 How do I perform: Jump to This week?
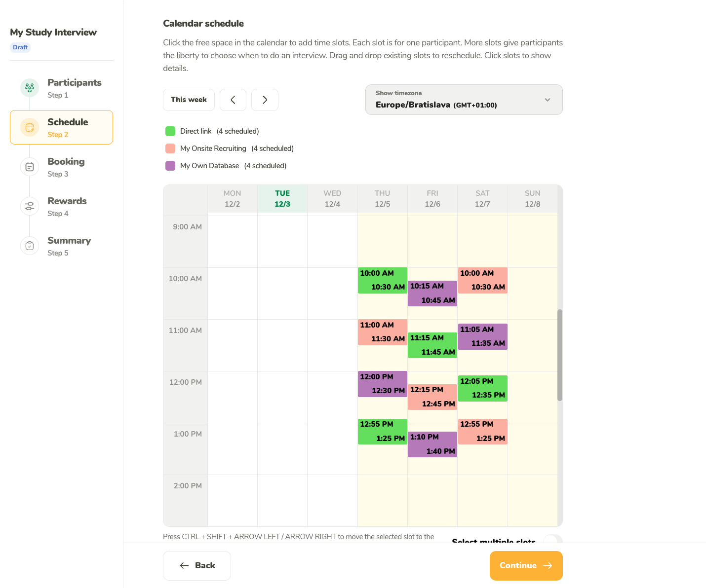[x=189, y=100]
